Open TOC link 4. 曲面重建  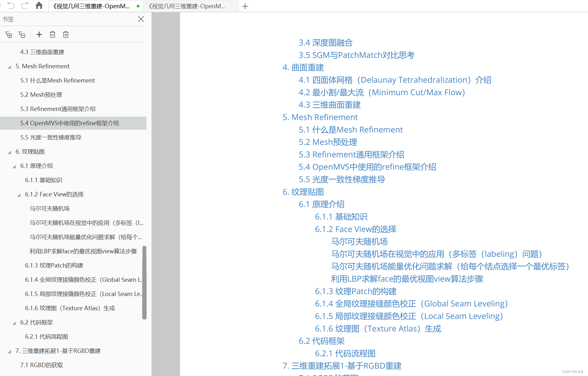coord(303,67)
